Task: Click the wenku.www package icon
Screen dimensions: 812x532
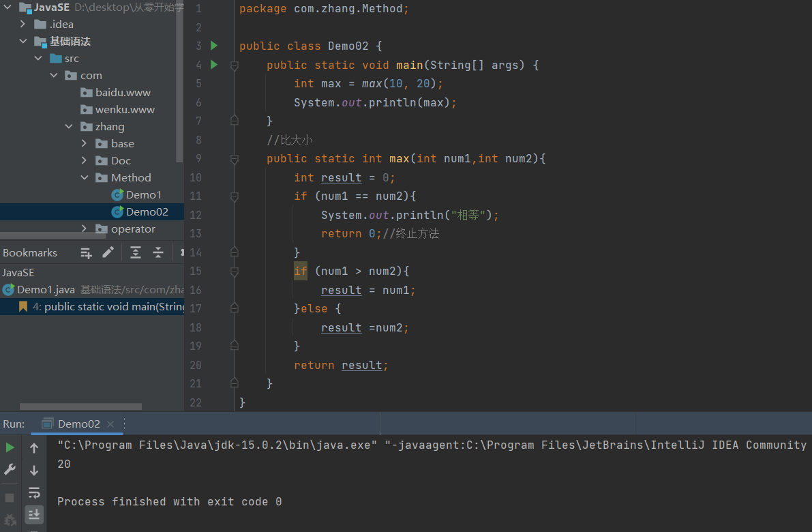Action: pyautogui.click(x=87, y=110)
